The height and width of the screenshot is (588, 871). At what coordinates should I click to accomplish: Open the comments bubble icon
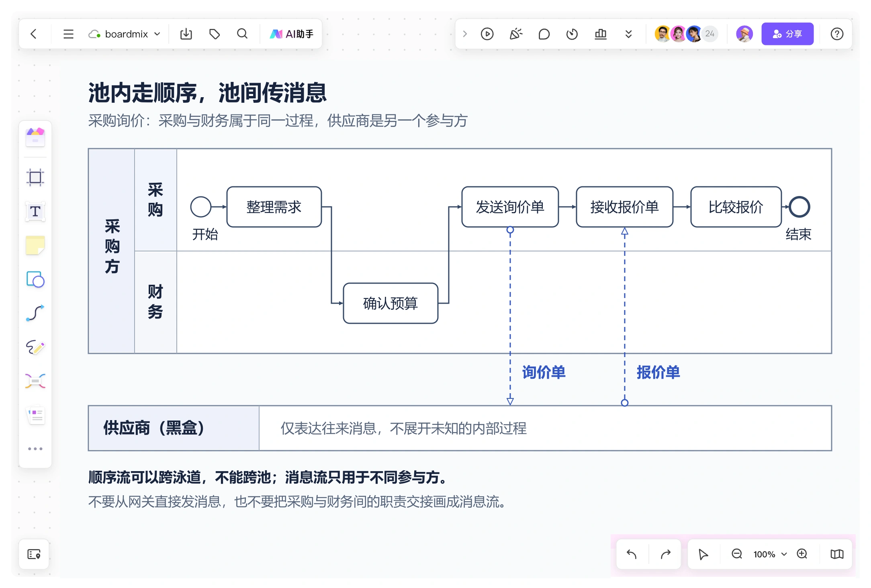click(x=544, y=34)
